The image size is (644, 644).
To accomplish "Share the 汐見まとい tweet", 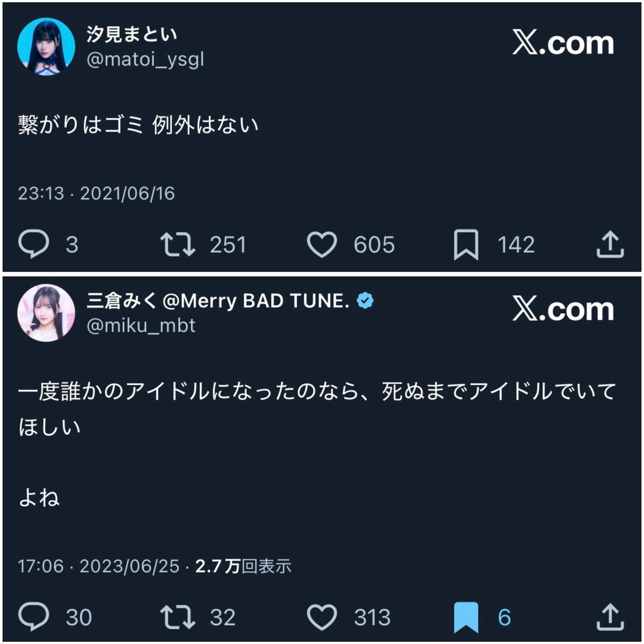I will click(610, 245).
